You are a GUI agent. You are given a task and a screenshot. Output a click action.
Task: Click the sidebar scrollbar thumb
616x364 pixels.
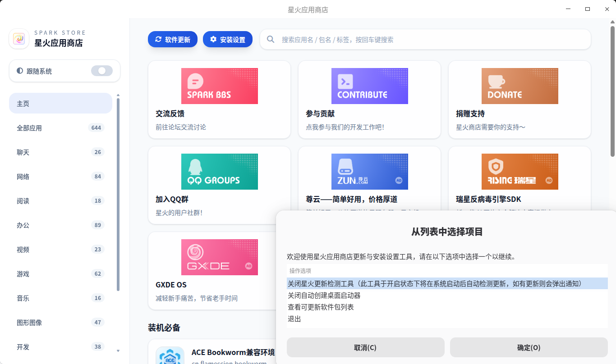[x=118, y=194]
